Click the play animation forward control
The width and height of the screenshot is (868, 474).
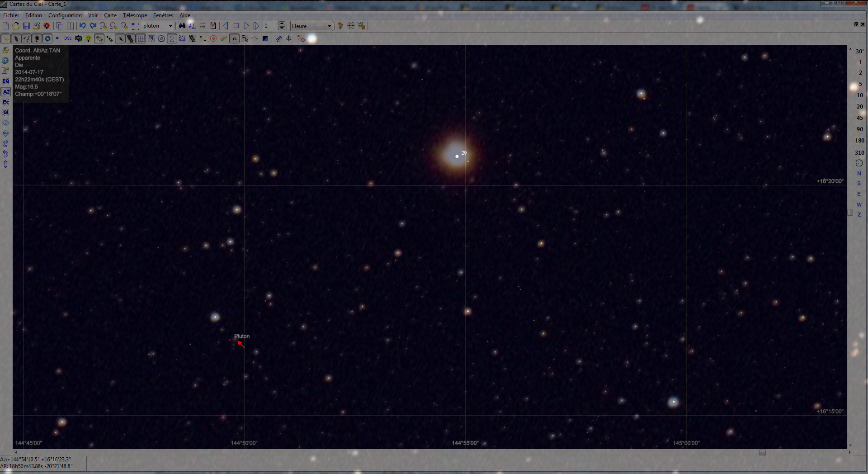point(247,26)
